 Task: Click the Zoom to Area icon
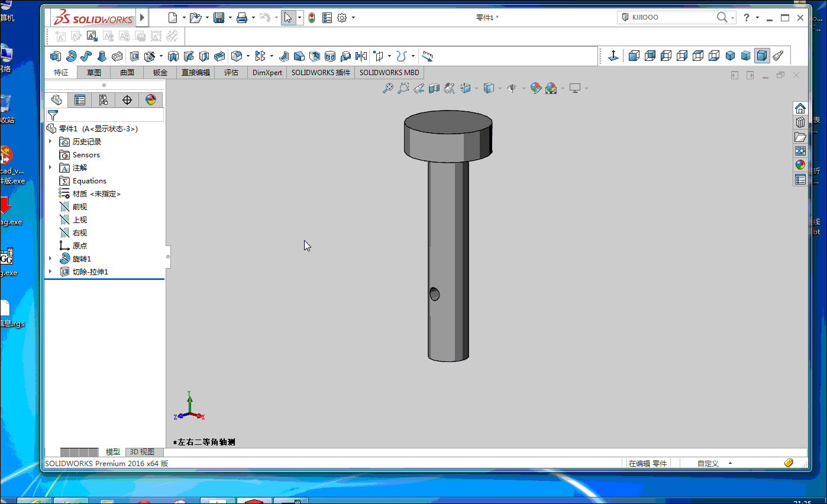403,88
